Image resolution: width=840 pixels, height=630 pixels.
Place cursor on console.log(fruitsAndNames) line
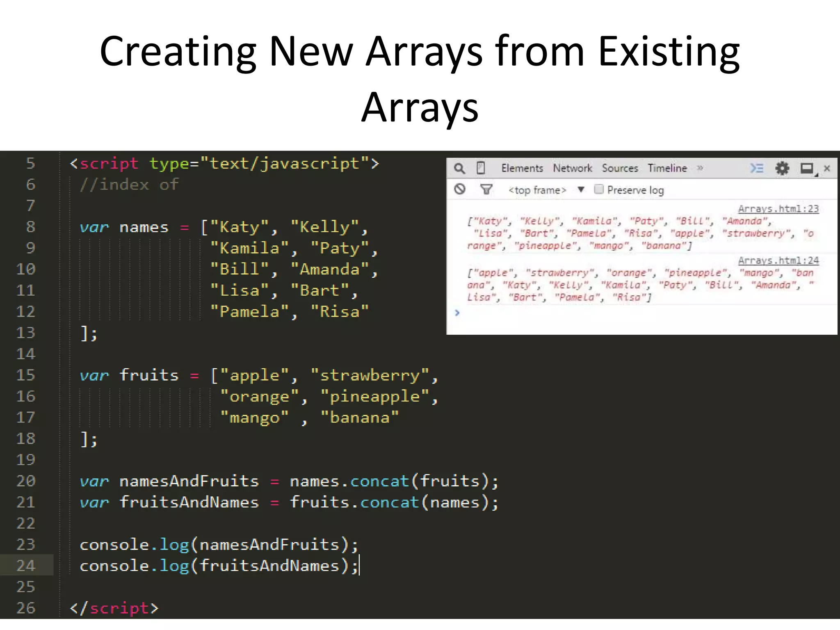click(219, 566)
